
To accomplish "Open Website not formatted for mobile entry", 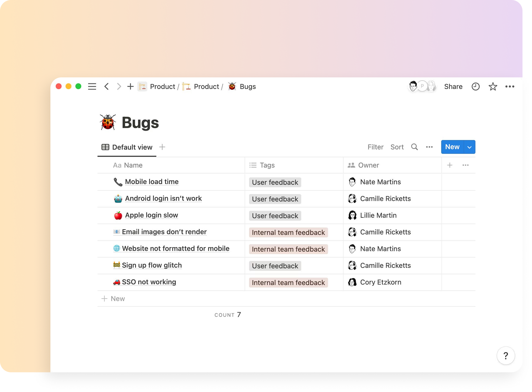I will [x=176, y=249].
